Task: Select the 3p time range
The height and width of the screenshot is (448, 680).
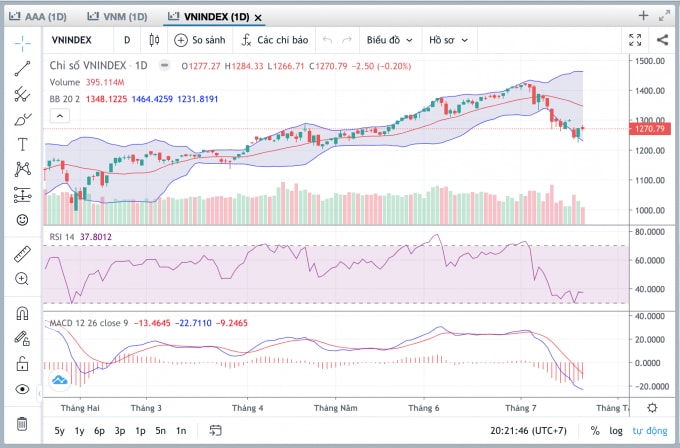Action: [x=120, y=431]
